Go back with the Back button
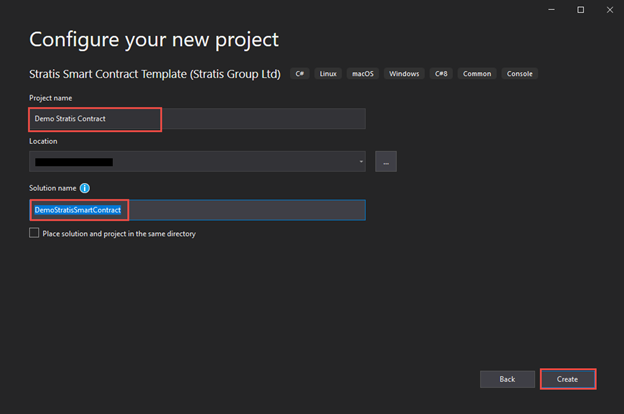 tap(507, 379)
